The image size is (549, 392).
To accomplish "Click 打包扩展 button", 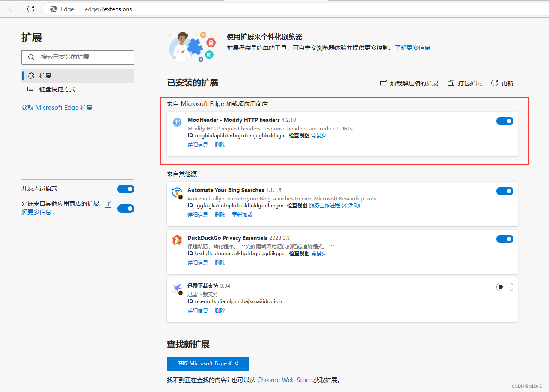I will tap(465, 83).
